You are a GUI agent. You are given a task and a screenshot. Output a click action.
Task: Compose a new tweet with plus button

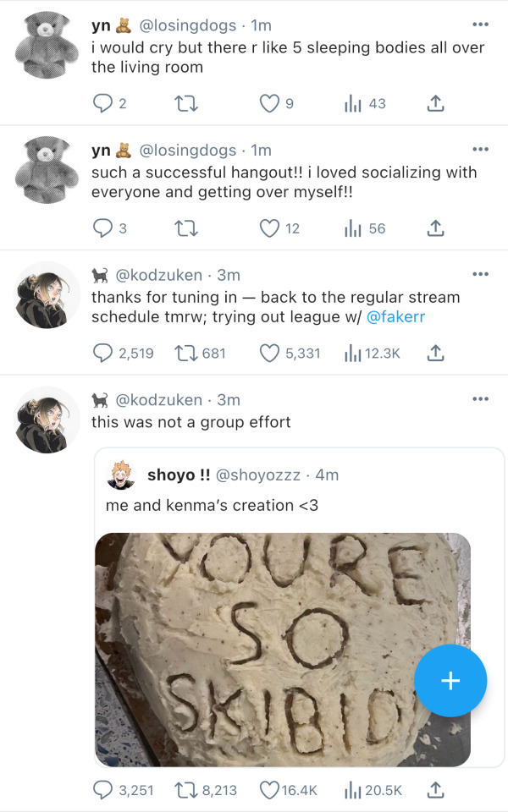450,681
